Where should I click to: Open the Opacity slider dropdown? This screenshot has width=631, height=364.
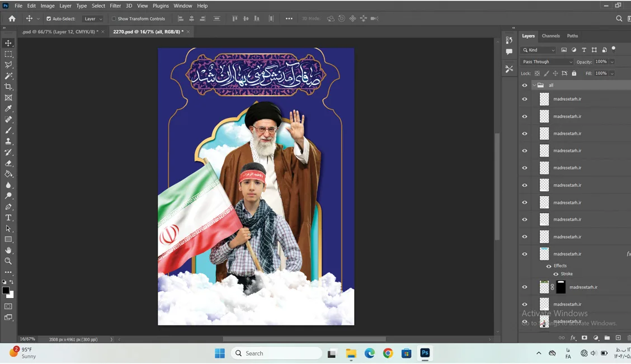(612, 62)
